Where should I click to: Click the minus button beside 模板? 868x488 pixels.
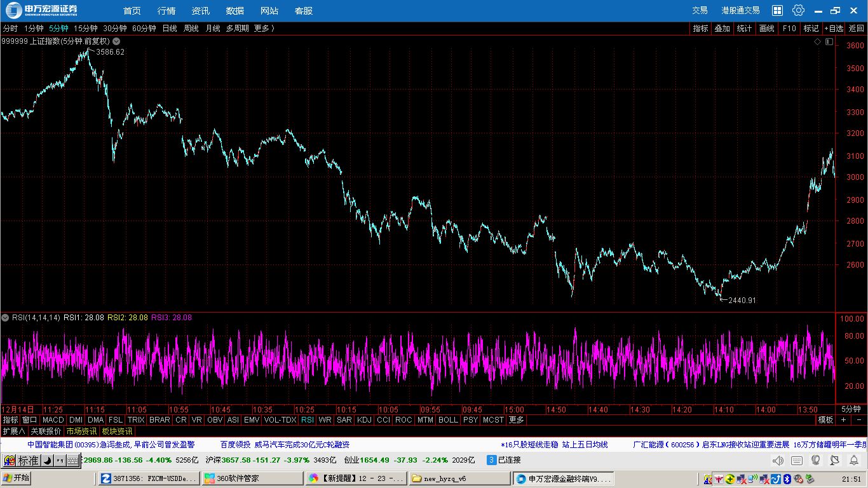858,419
